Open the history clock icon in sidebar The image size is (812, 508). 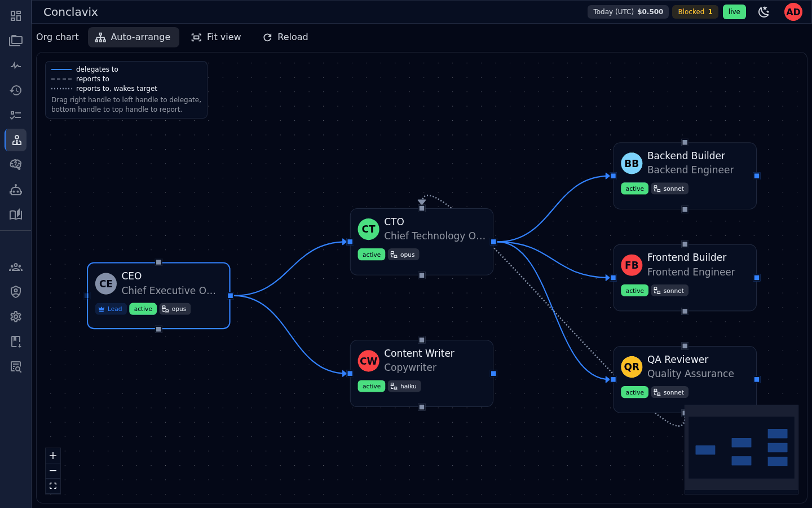pos(16,90)
